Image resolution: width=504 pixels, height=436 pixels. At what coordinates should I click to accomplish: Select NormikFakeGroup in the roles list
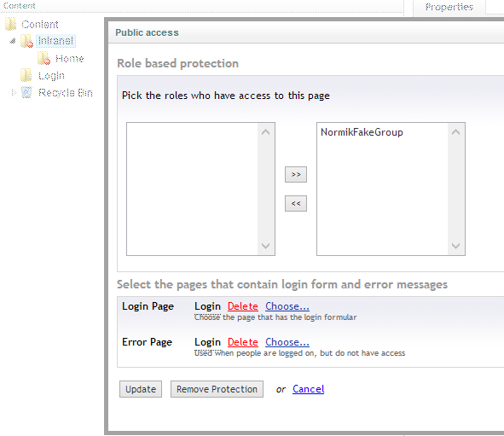point(362,132)
